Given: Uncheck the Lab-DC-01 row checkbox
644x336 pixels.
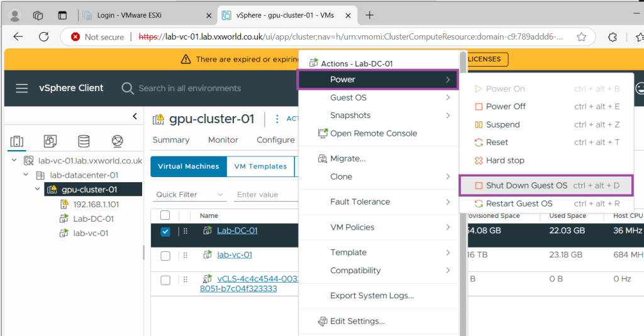Looking at the screenshot, I should click(x=165, y=232).
